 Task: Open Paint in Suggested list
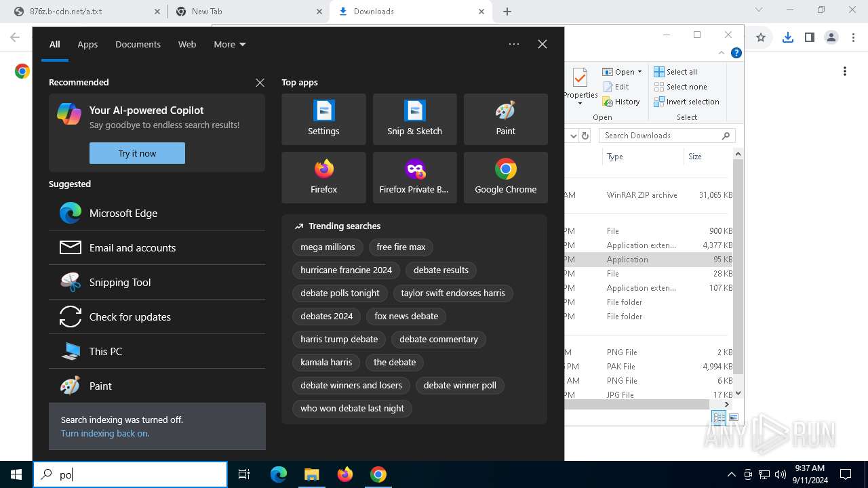click(x=157, y=386)
